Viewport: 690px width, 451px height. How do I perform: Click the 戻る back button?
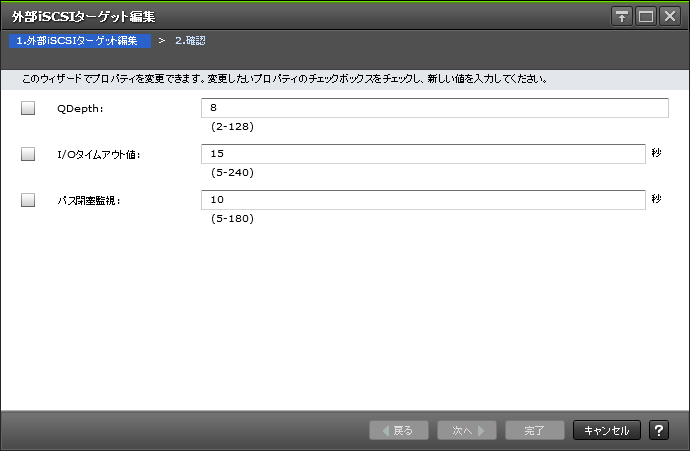(x=399, y=430)
